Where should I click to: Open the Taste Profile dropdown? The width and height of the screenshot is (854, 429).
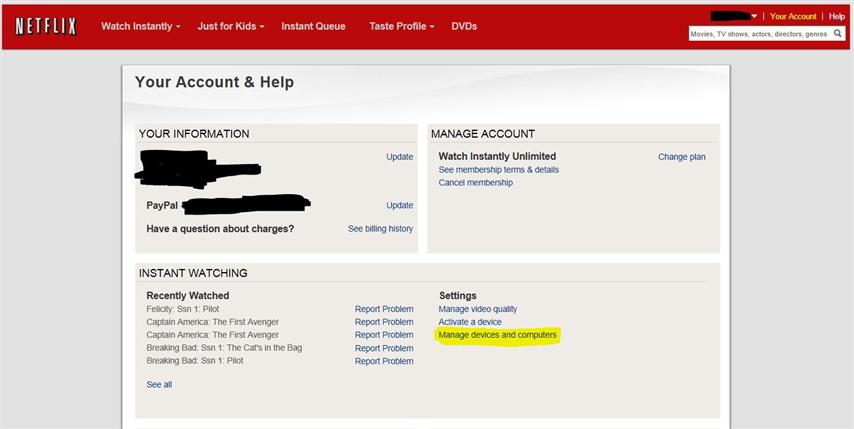tap(401, 26)
